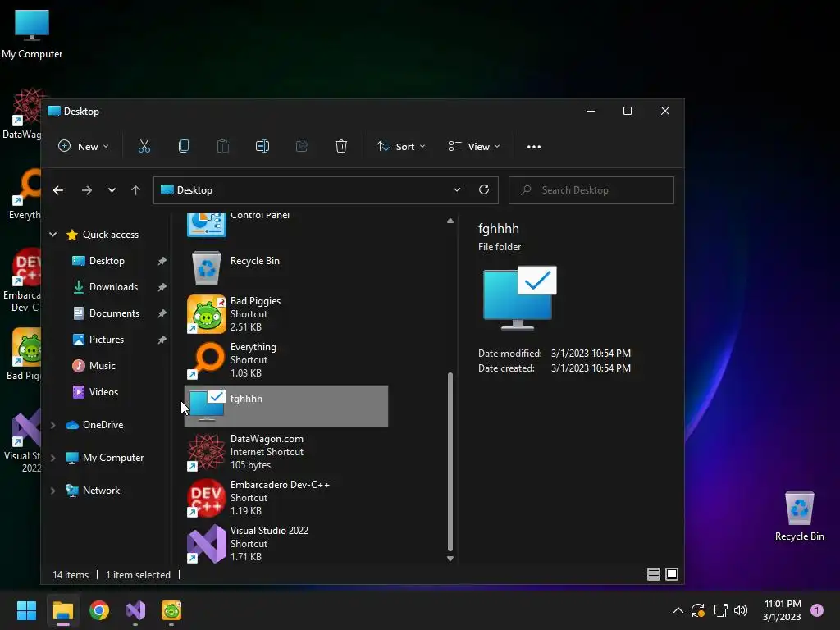Open Start menu on taskbar
Viewport: 840px width, 630px height.
(26, 610)
